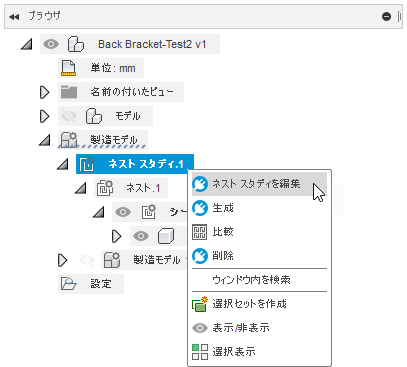Click the ブラウザ panel title
This screenshot has height=367, width=407.
click(44, 16)
